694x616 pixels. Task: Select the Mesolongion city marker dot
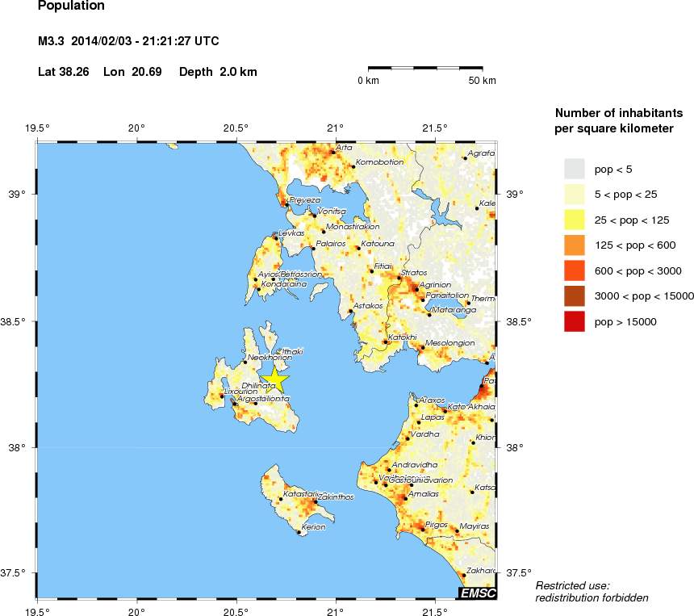pos(421,348)
